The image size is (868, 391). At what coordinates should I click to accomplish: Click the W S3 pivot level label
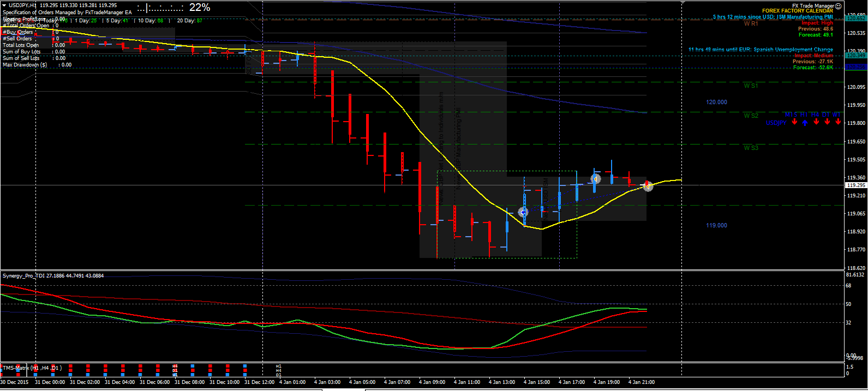(x=751, y=148)
